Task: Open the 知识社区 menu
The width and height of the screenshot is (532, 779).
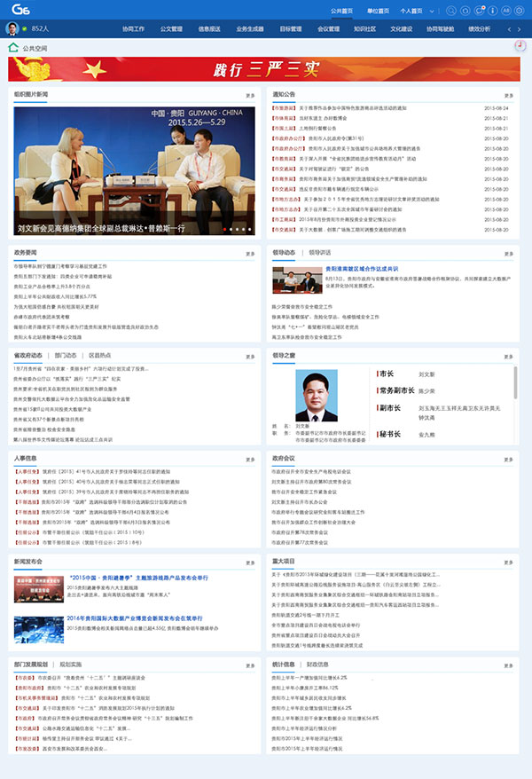Action: 364,28
